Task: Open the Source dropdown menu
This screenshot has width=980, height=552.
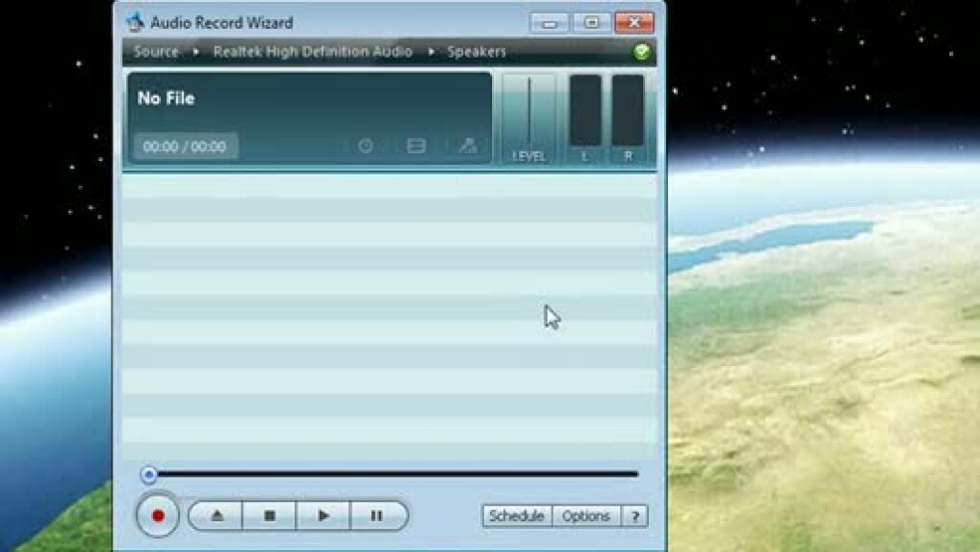Action: [x=156, y=52]
